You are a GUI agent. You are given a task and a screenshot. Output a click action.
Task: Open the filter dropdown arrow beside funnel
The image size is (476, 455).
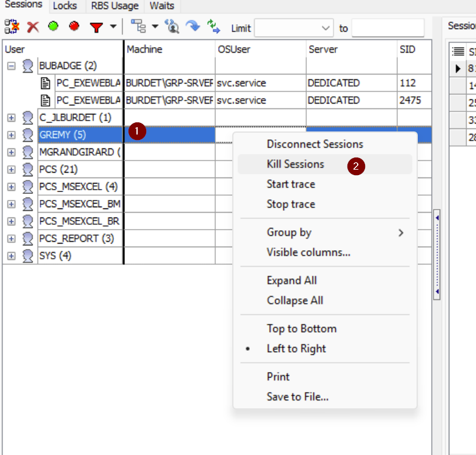(113, 27)
